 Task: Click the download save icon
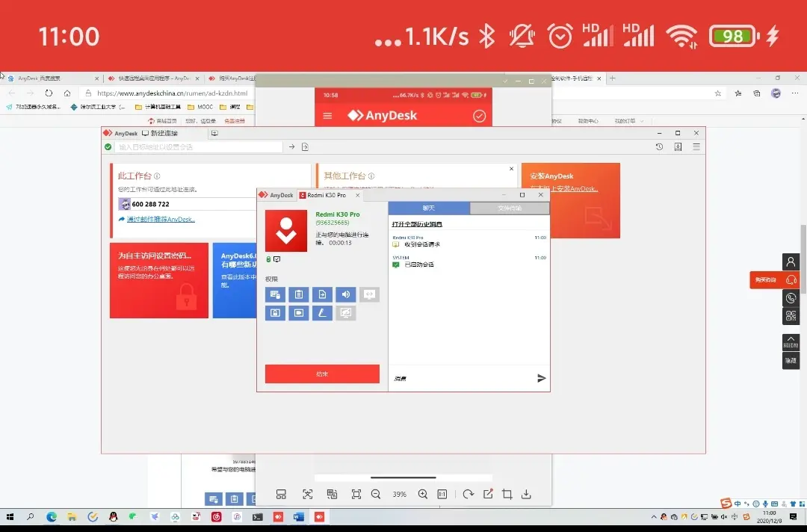click(x=526, y=494)
